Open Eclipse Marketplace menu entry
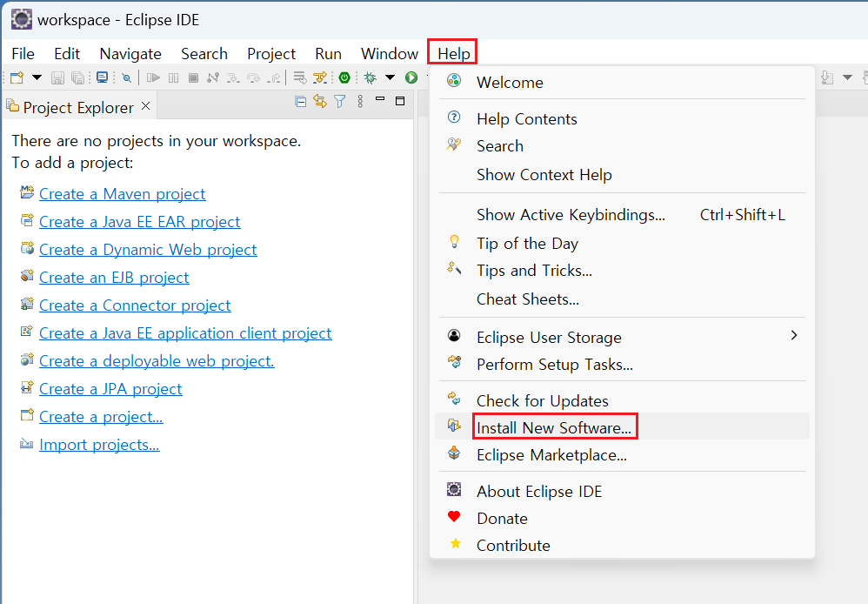Screen dimensions: 868x604 [x=551, y=454]
